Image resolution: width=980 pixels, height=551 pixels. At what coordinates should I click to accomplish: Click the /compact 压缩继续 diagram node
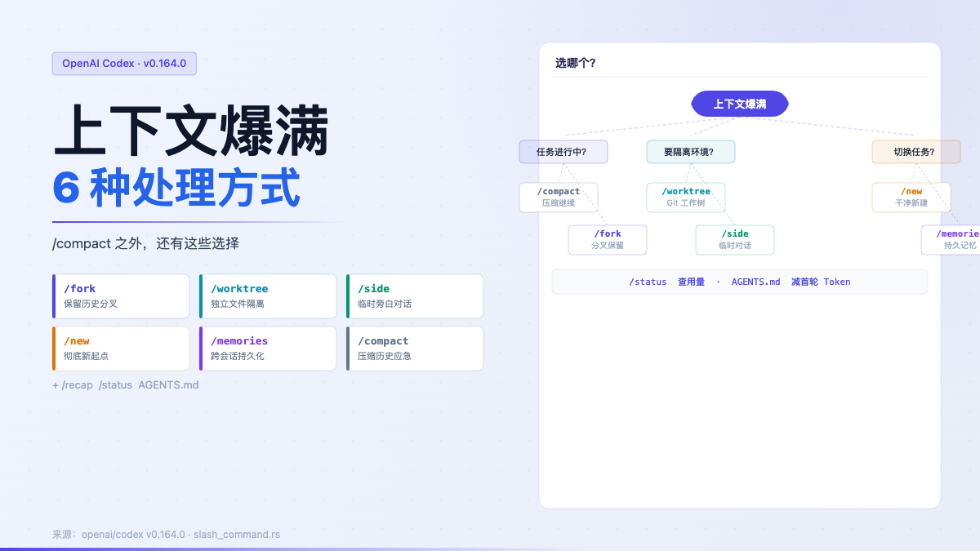click(559, 198)
